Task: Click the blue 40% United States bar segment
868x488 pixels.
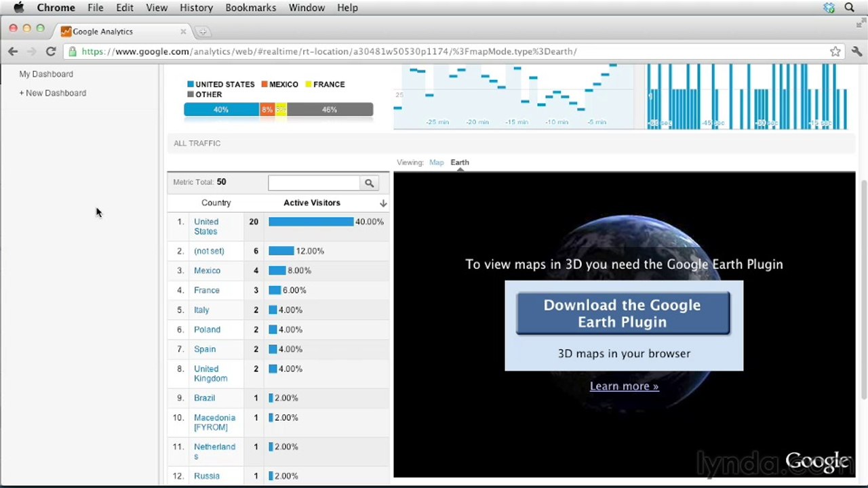Action: (222, 109)
